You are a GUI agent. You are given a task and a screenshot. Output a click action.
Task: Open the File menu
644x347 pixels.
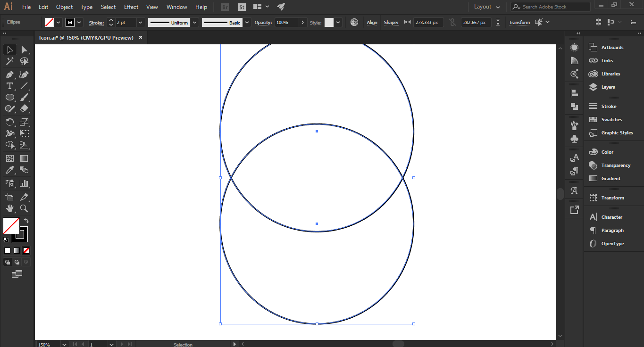coord(26,7)
